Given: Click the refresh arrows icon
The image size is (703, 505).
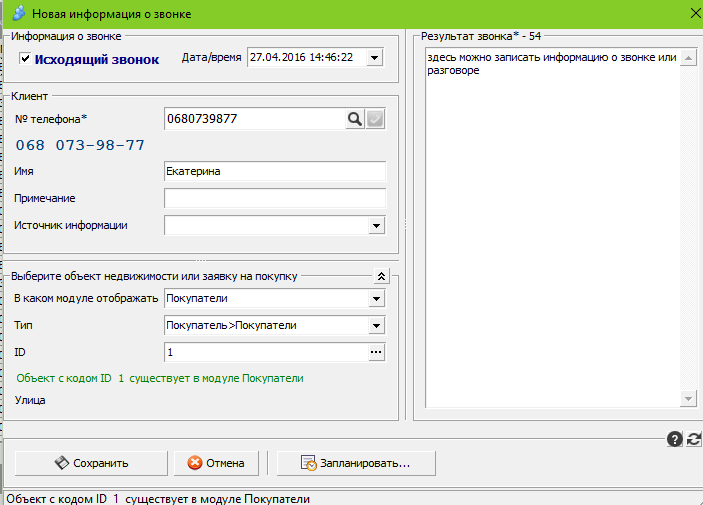Looking at the screenshot, I should coord(694,438).
